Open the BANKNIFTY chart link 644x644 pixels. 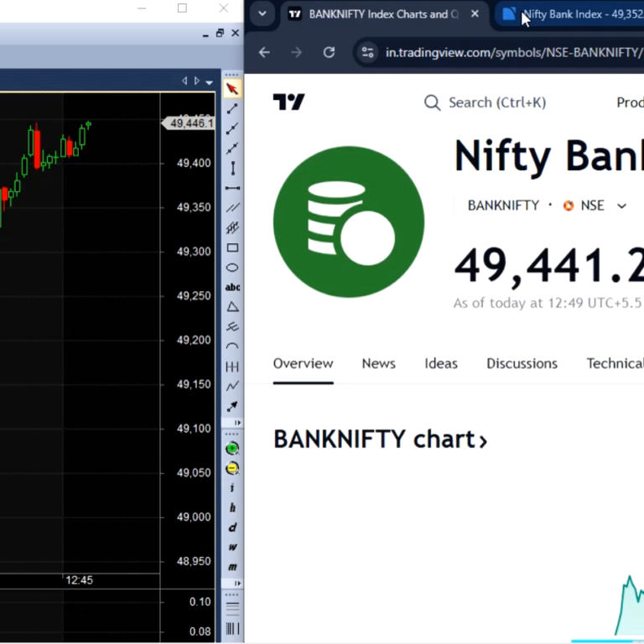click(381, 439)
